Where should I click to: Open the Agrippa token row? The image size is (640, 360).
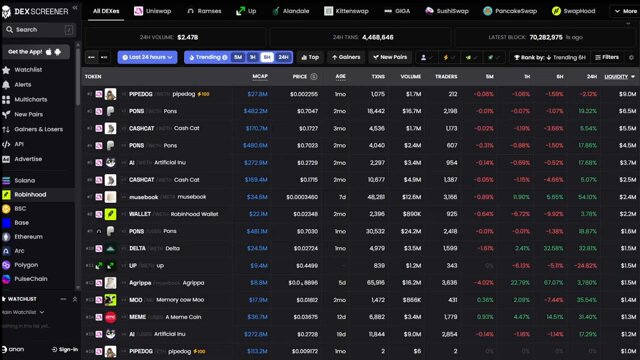click(360, 283)
